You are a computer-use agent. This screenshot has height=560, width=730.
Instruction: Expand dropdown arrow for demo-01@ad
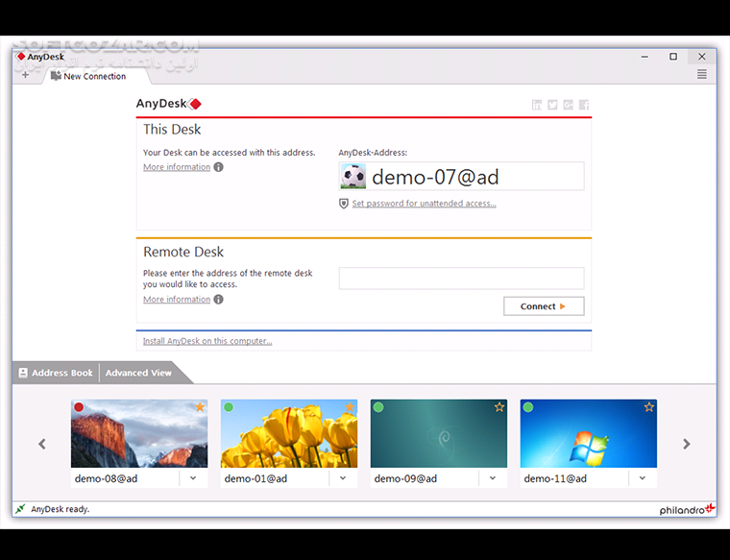coord(343,478)
